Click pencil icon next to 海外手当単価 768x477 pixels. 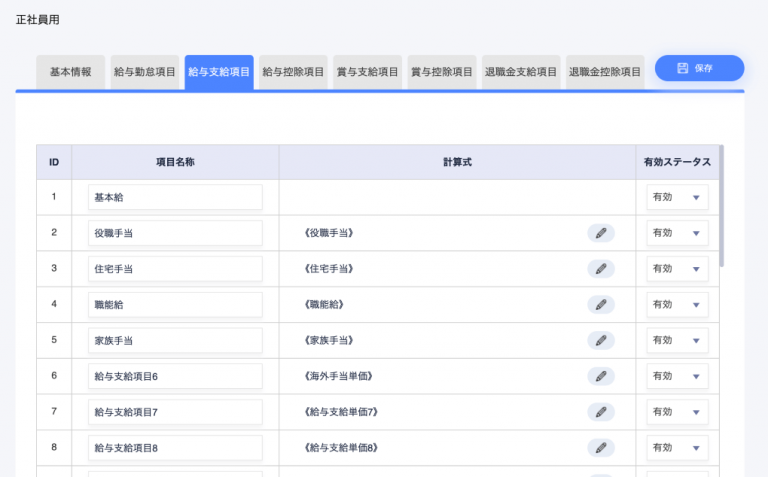601,376
